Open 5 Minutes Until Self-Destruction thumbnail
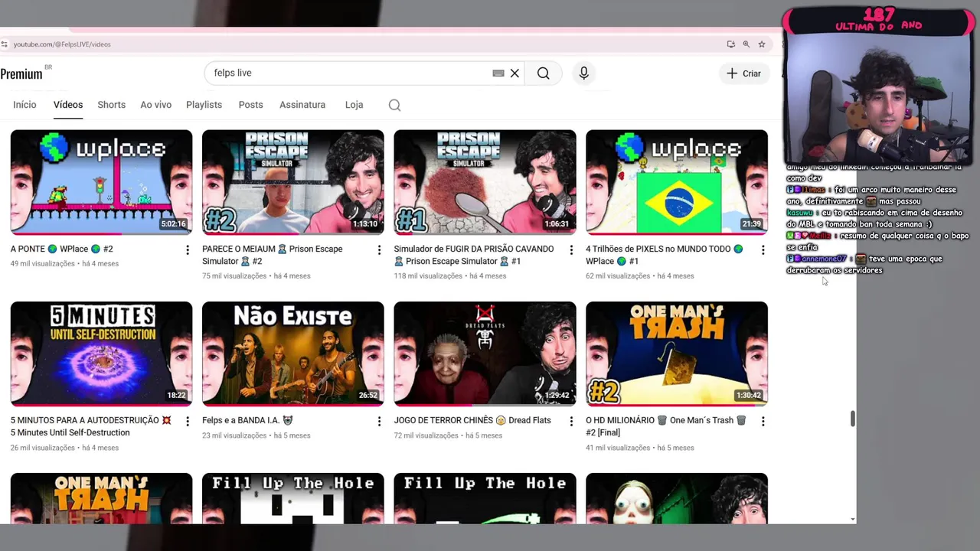The height and width of the screenshot is (551, 980). 101,353
